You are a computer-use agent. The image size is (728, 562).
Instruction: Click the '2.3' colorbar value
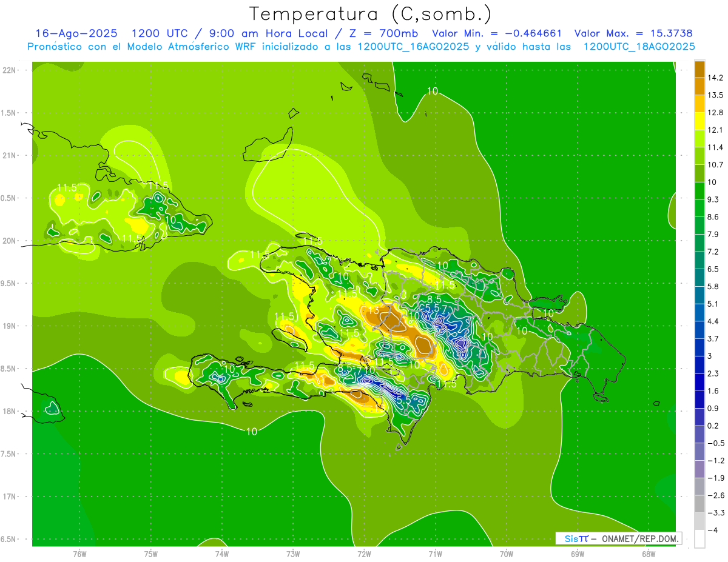(713, 373)
